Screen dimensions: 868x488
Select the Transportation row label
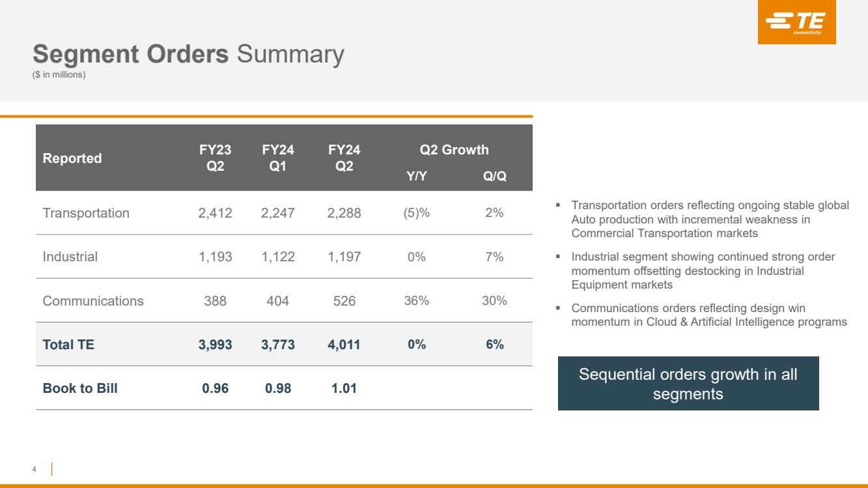point(86,213)
